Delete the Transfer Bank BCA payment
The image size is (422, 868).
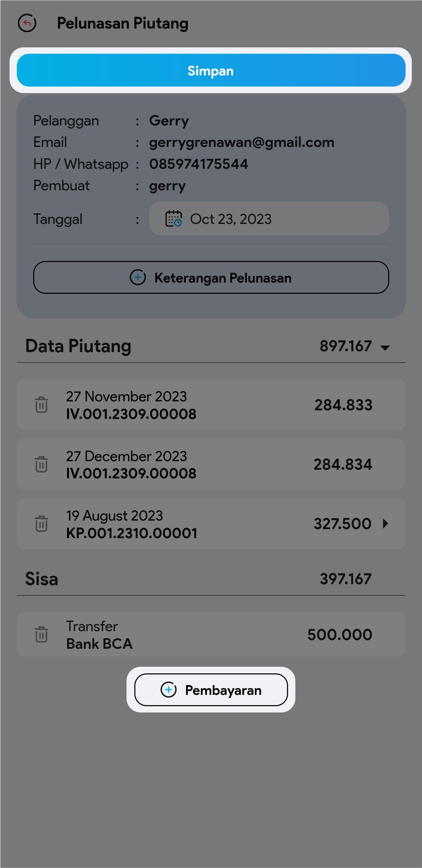41,634
